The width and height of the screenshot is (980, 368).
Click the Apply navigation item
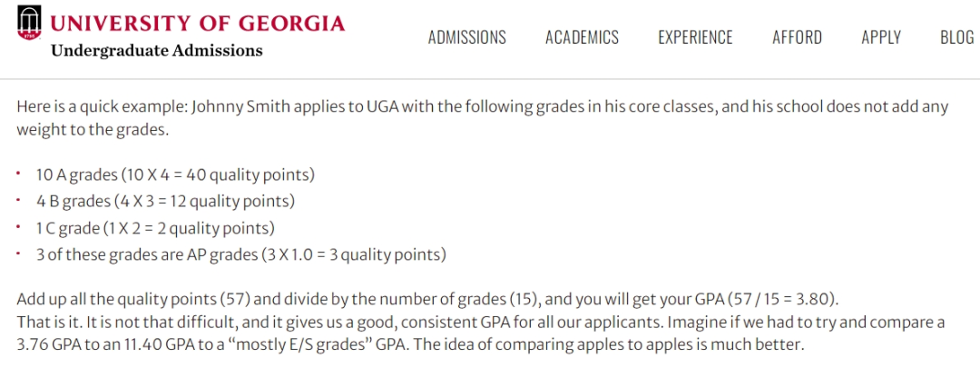click(x=880, y=37)
